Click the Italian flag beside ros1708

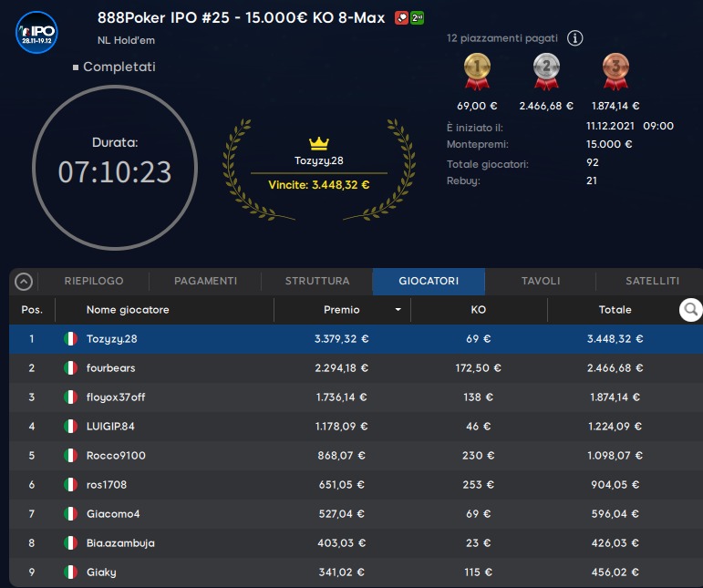point(70,484)
